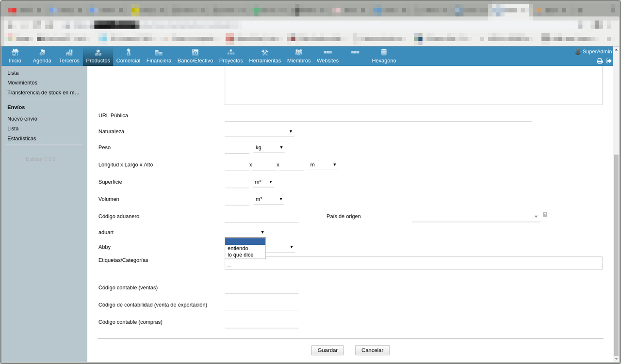Open the Websites menu icon
Image resolution: width=621 pixels, height=364 pixels.
[x=327, y=52]
